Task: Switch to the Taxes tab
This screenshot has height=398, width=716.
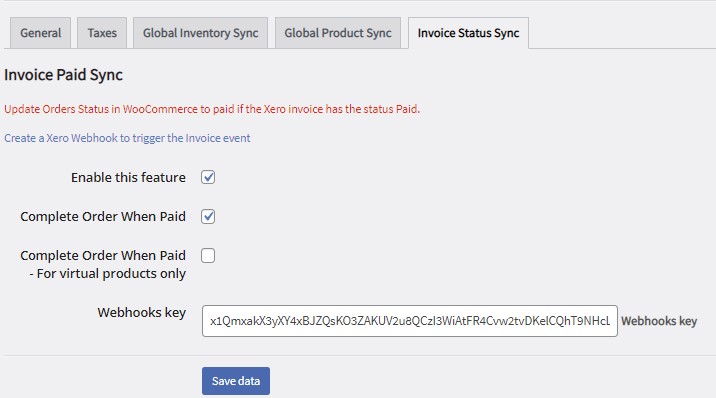Action: [x=102, y=33]
